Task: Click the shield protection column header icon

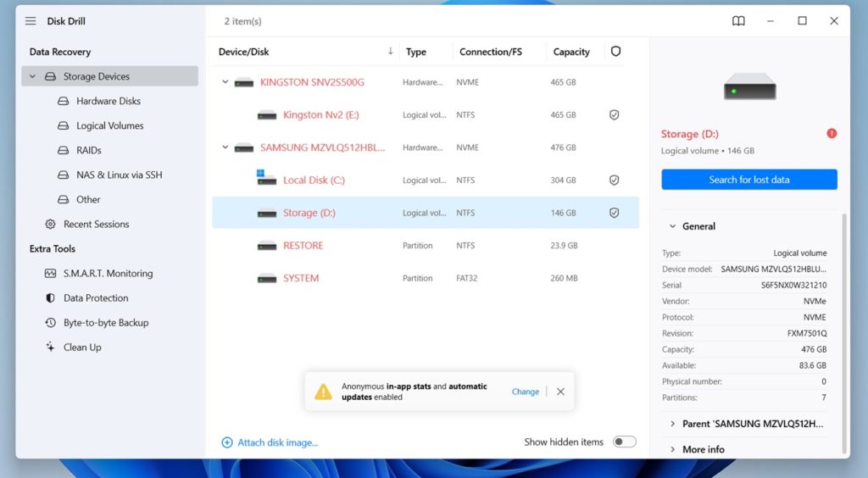Action: coord(615,52)
